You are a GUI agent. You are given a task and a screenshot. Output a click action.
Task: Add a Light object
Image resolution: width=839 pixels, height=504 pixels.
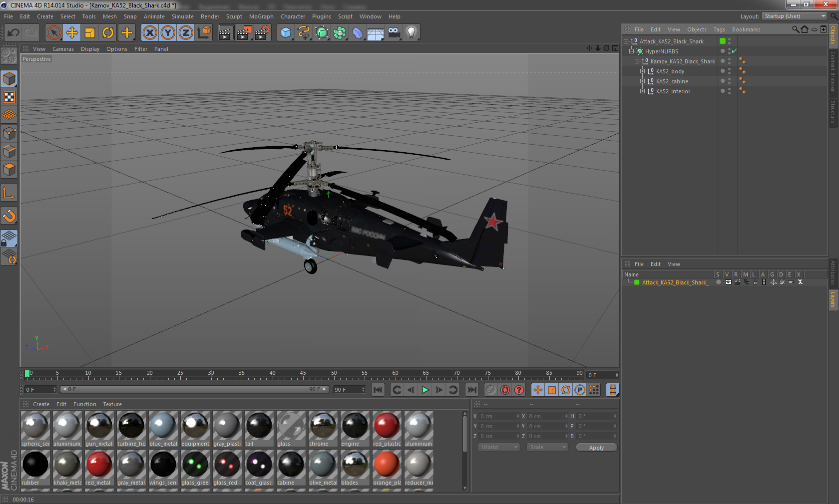click(x=412, y=33)
